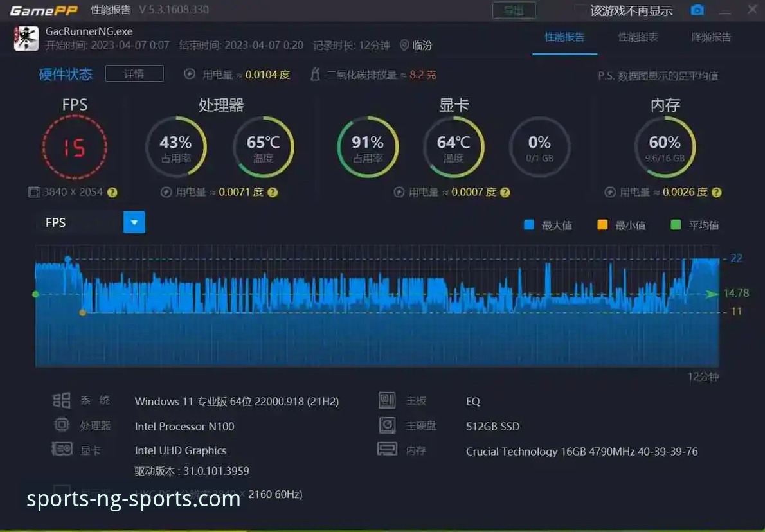765x532 pixels.
Task: Click the FPS circular gauge showing 15
Action: point(75,148)
